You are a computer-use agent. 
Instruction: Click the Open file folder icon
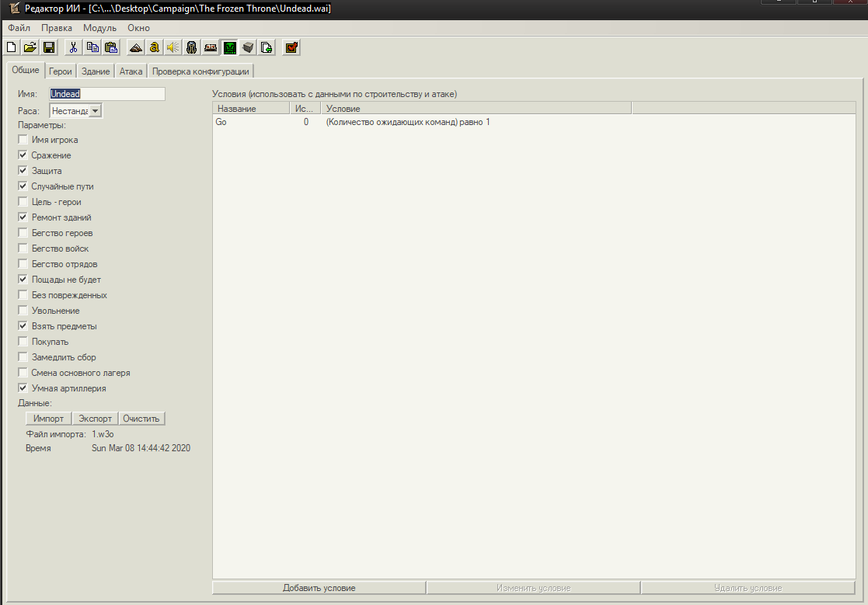click(30, 47)
